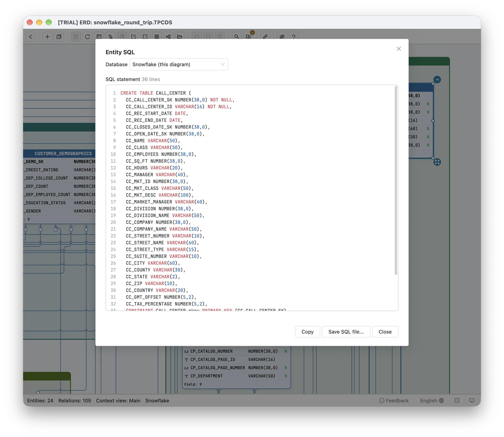The height and width of the screenshot is (437, 504).
Task: Click the four-squares grid toolbar icon
Action: [157, 36]
